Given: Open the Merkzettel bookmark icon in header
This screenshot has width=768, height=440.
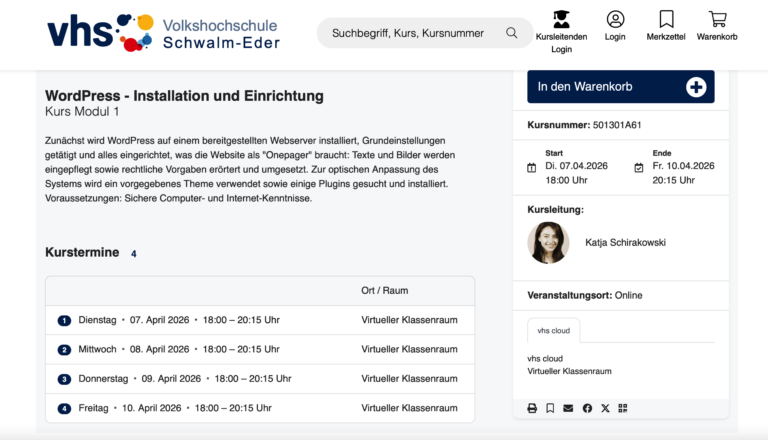Looking at the screenshot, I should coord(666,20).
